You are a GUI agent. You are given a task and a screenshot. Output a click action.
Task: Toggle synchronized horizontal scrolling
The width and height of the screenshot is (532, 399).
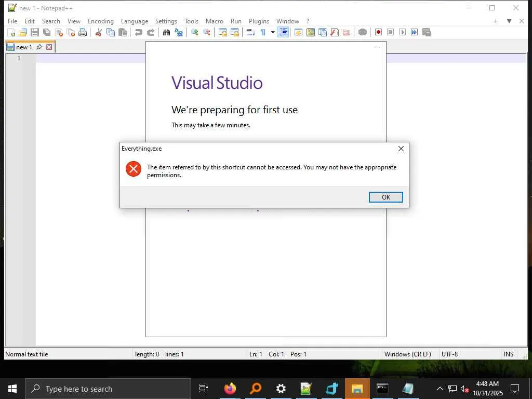coord(234,32)
